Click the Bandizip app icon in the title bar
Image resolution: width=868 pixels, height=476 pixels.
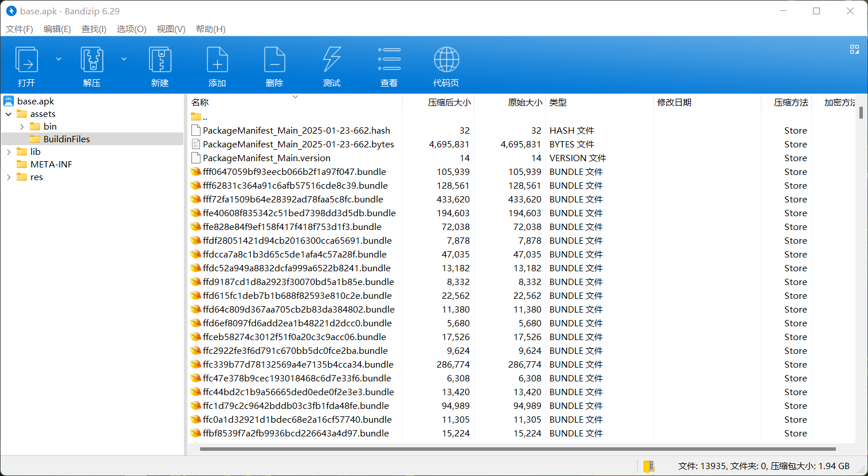point(11,11)
